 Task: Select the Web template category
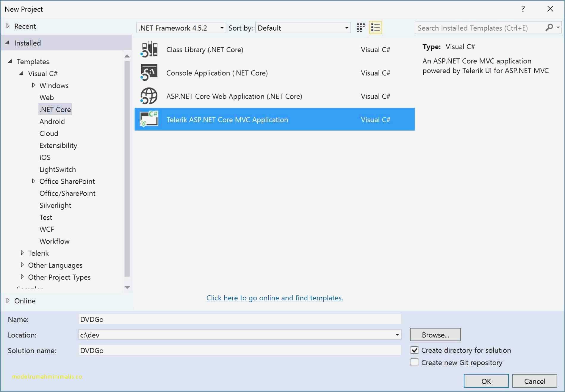47,97
